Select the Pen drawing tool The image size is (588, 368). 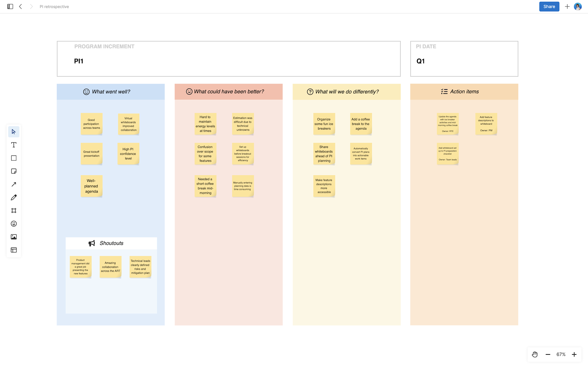(14, 198)
